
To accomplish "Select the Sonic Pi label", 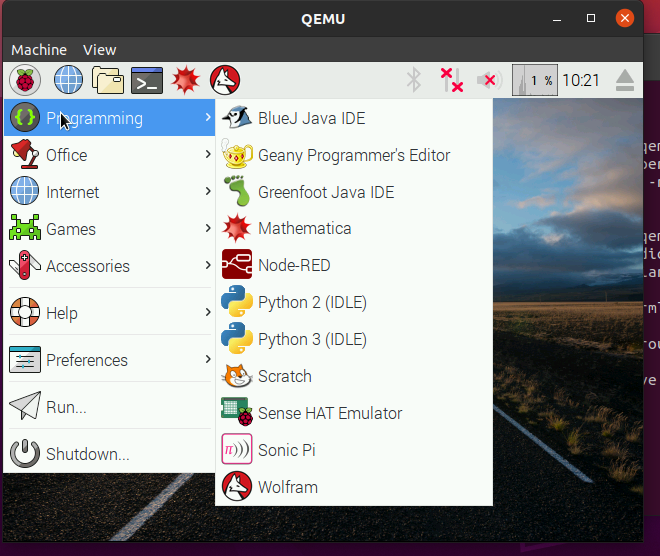I will click(x=287, y=450).
